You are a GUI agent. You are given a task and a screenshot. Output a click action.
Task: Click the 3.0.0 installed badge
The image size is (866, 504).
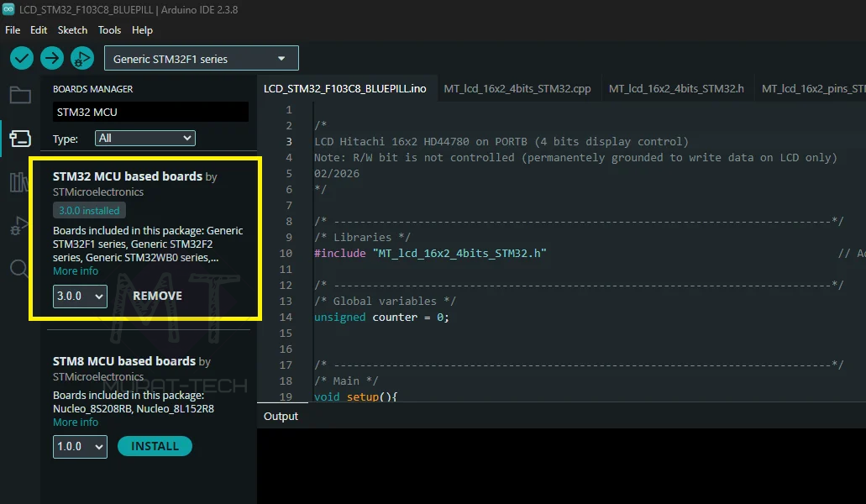click(x=89, y=210)
